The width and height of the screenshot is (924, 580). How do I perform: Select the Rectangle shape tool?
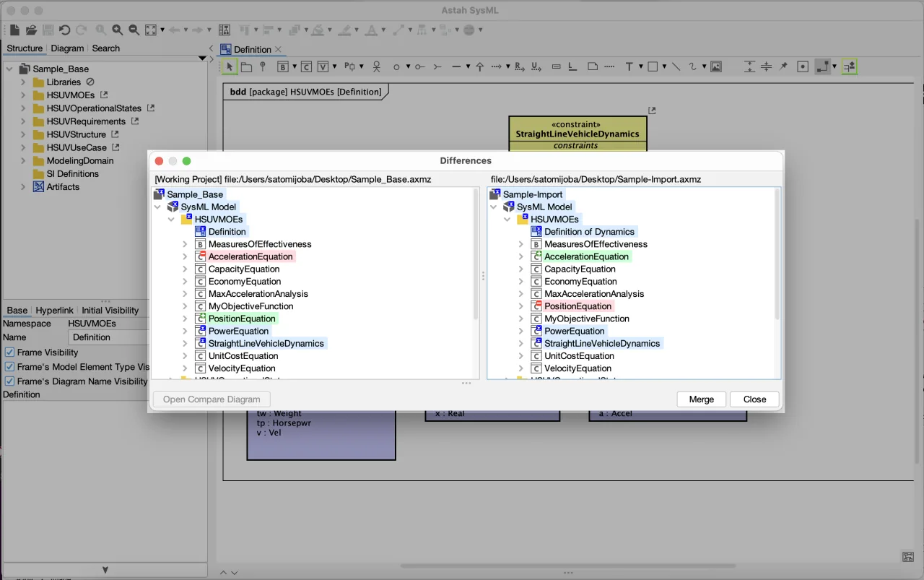(653, 66)
